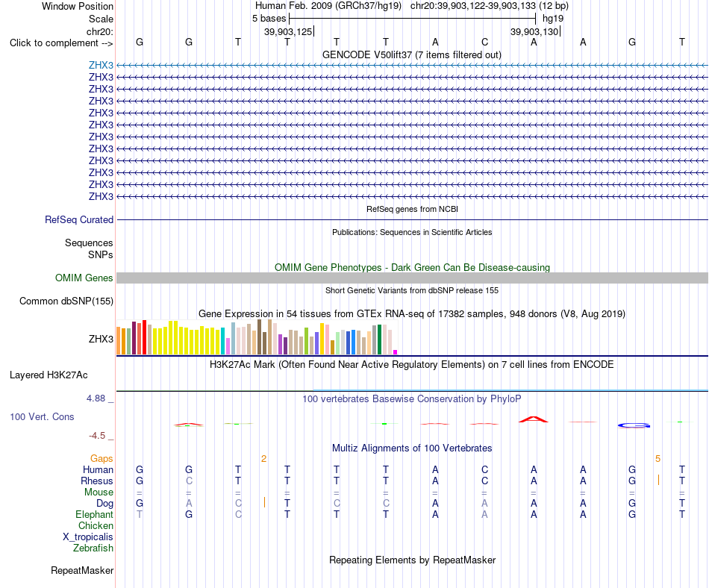
Task: Click the ZHX3 label beside GTEx bar chart
Action: [101, 339]
